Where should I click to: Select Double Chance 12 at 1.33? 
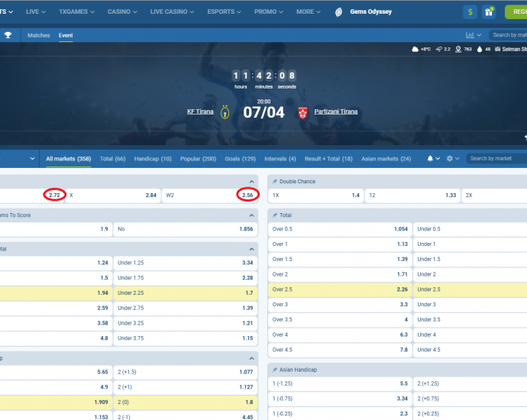(412, 195)
